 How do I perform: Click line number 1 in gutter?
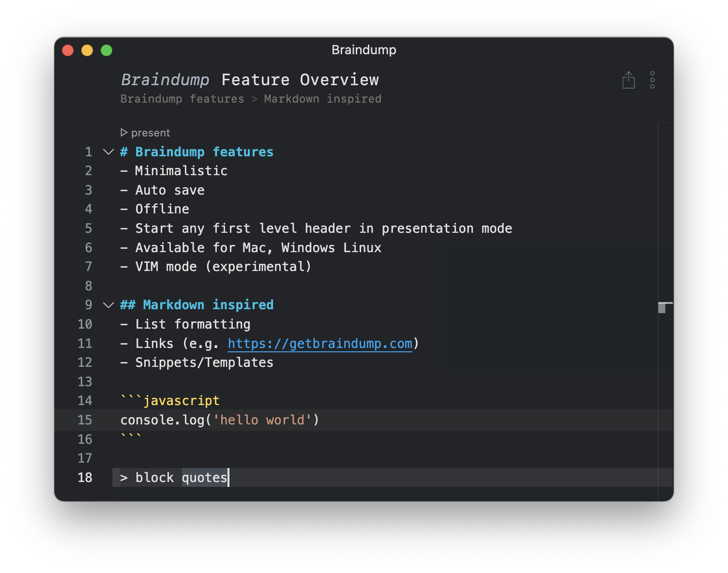89,152
